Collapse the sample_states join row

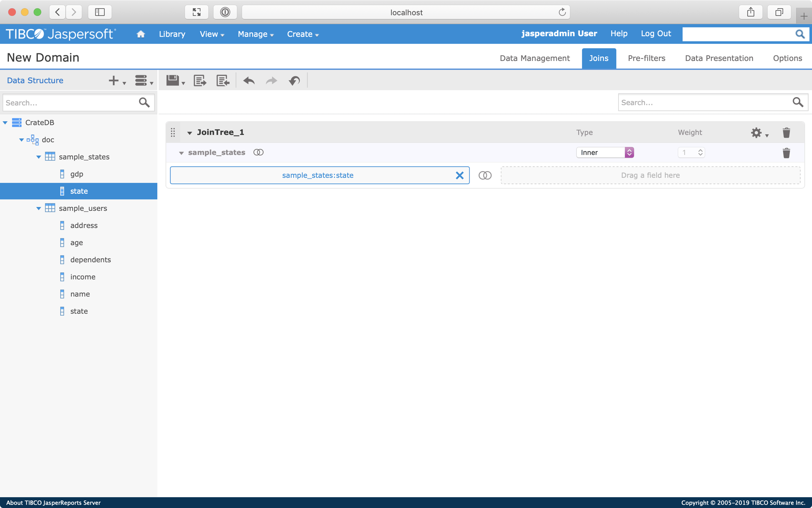pos(181,153)
